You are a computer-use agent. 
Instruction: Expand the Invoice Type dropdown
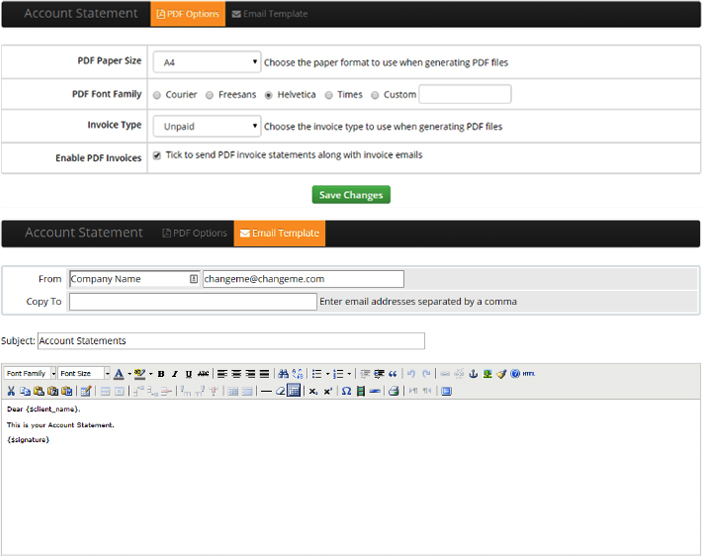click(206, 127)
